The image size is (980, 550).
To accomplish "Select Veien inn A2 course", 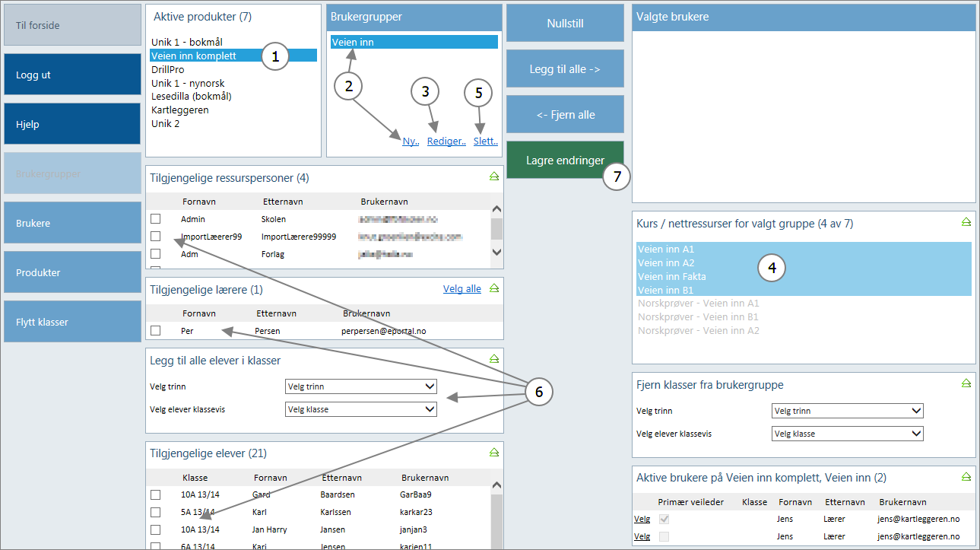I will [x=804, y=262].
